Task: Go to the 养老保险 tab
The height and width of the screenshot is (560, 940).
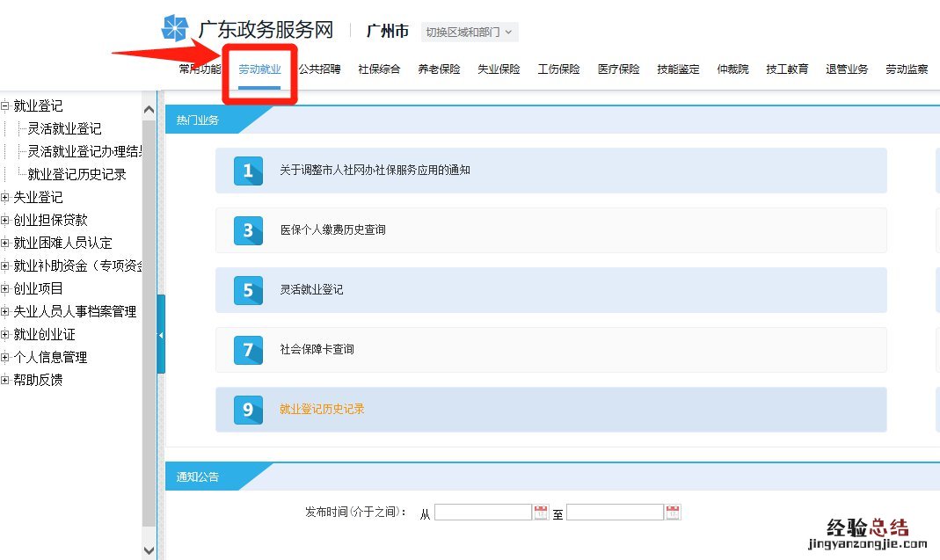Action: pos(439,69)
